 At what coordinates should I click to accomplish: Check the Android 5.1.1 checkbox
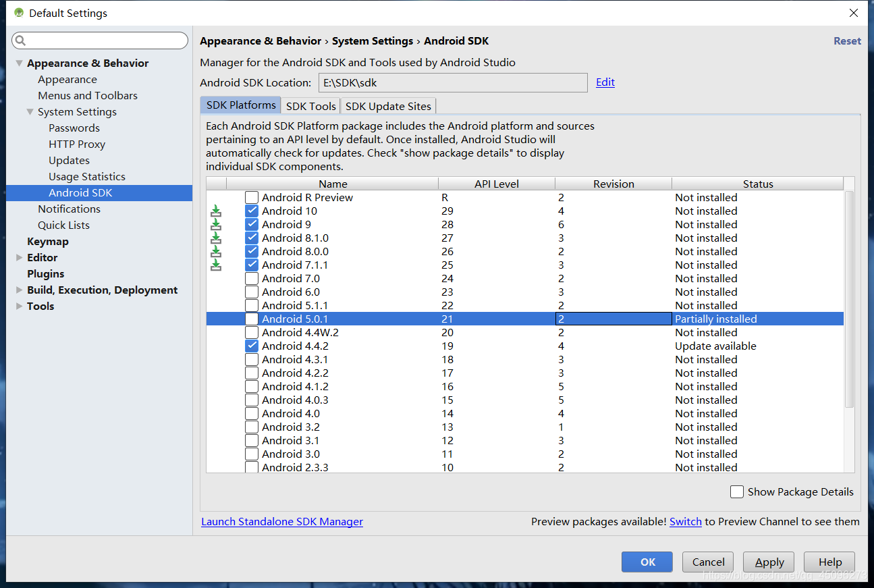(252, 305)
